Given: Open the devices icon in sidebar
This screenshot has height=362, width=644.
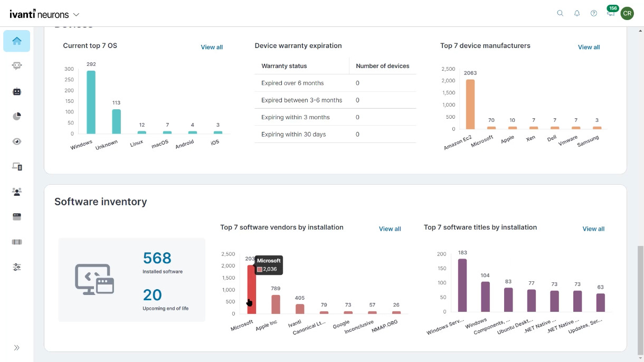Looking at the screenshot, I should pos(17,167).
